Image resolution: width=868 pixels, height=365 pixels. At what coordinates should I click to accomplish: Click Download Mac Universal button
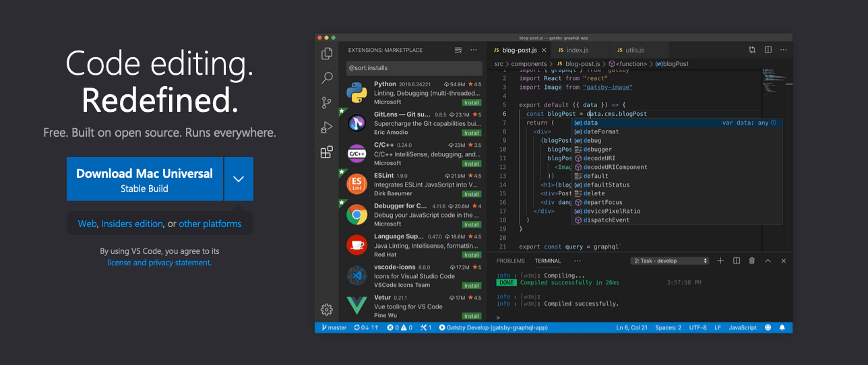(x=145, y=178)
